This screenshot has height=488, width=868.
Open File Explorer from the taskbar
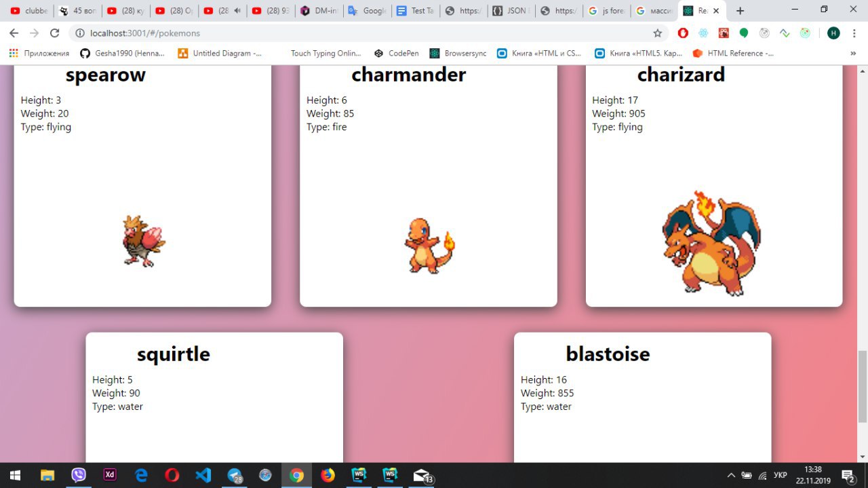coord(47,475)
